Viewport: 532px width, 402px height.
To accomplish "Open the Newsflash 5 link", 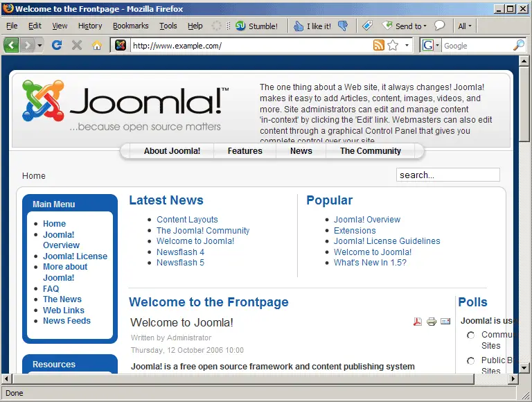I will (180, 263).
